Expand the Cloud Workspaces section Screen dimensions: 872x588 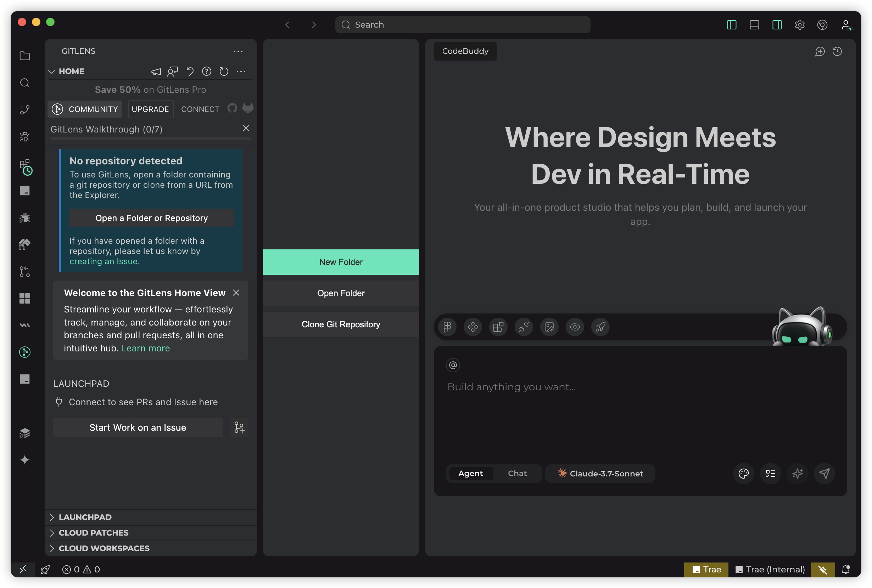point(104,548)
